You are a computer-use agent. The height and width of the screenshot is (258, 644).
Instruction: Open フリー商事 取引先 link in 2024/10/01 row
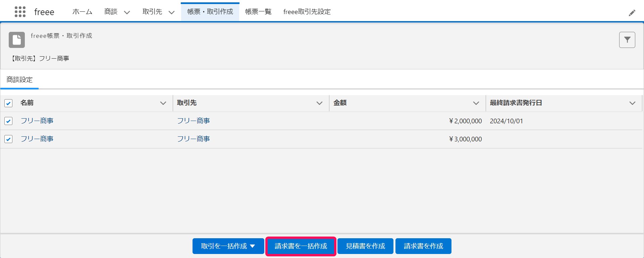pos(194,121)
